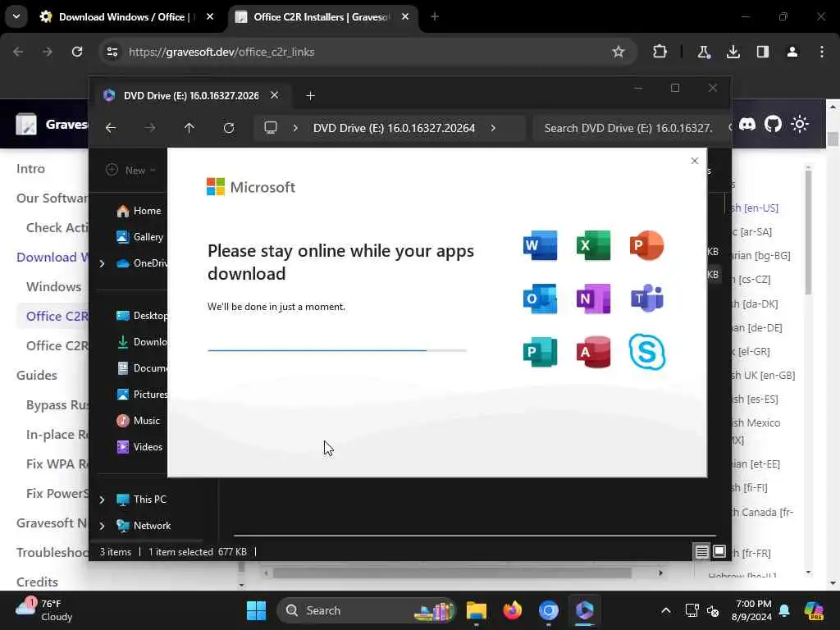Screen dimensions: 840x630
Task: Expand the OneDrive tree node
Action: point(102,263)
